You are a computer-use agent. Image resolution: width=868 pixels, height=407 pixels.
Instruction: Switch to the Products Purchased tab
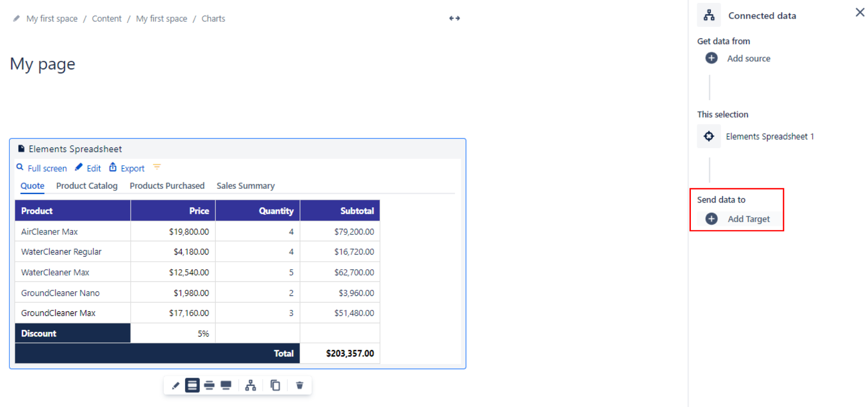tap(167, 186)
